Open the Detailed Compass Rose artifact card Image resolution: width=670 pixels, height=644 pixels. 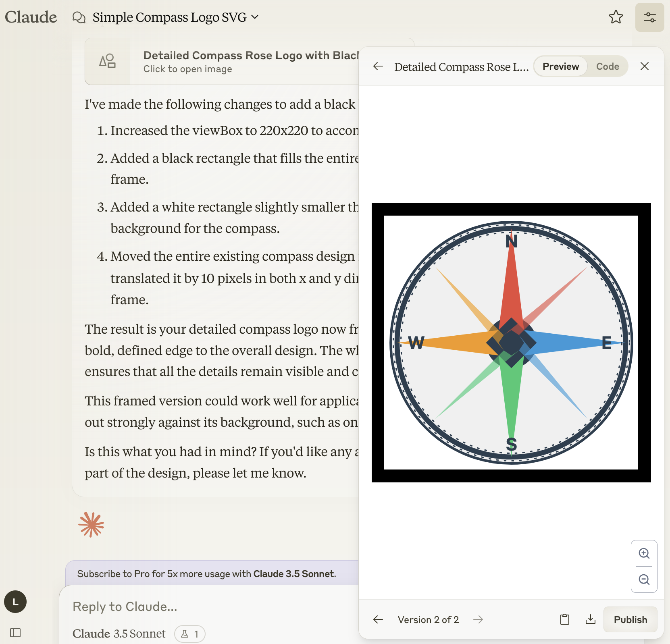(x=222, y=62)
